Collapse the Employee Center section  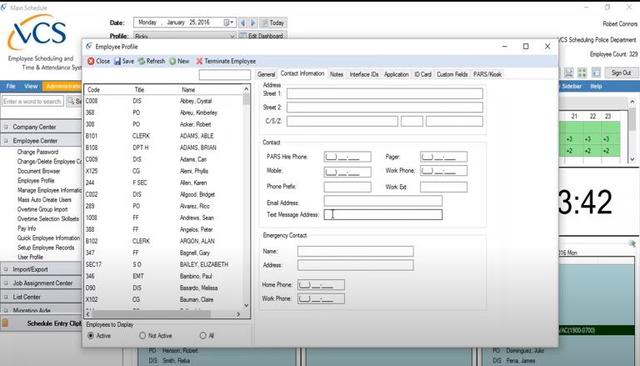6,141
